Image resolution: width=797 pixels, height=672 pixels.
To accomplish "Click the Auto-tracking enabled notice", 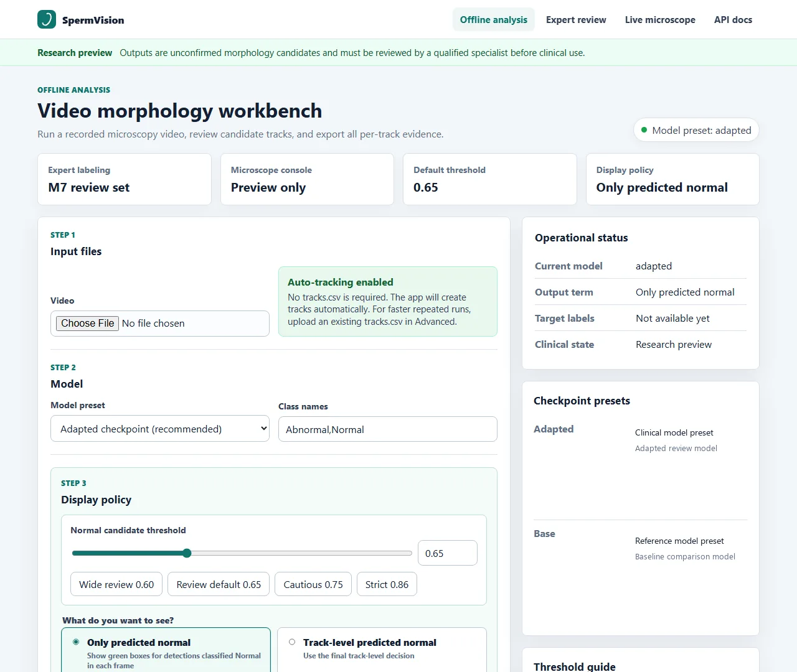I will click(388, 301).
